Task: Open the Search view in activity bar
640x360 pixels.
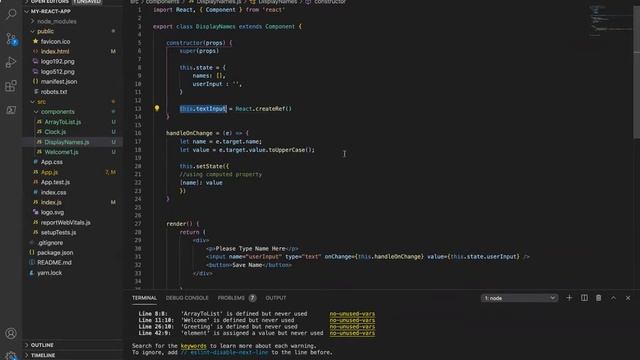Action: [11, 14]
